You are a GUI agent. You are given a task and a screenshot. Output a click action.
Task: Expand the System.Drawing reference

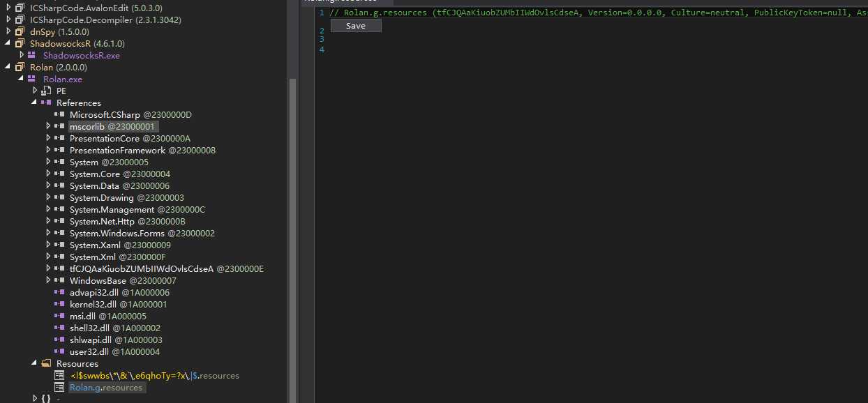(48, 197)
